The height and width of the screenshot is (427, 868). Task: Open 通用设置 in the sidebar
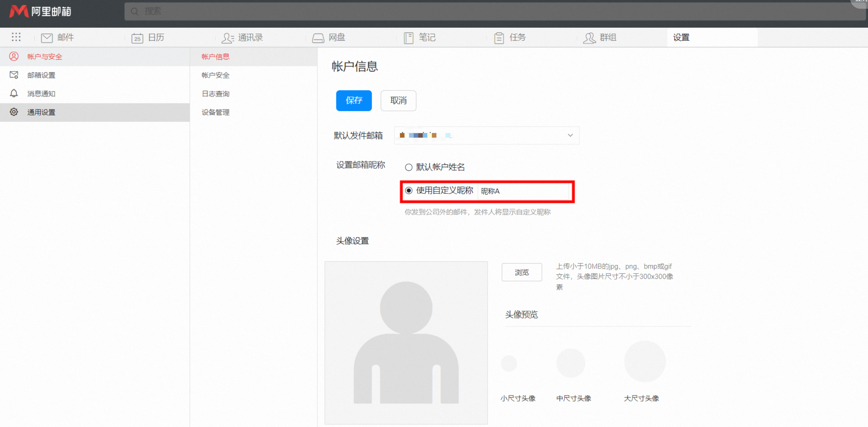click(x=95, y=112)
